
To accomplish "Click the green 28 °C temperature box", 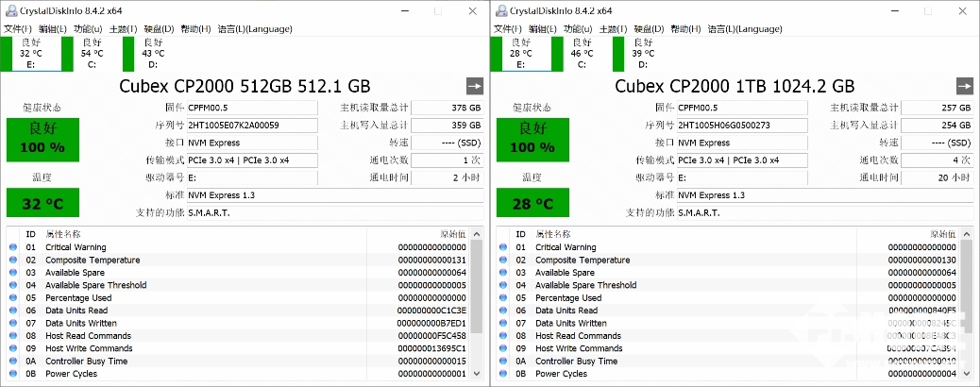I will point(532,203).
